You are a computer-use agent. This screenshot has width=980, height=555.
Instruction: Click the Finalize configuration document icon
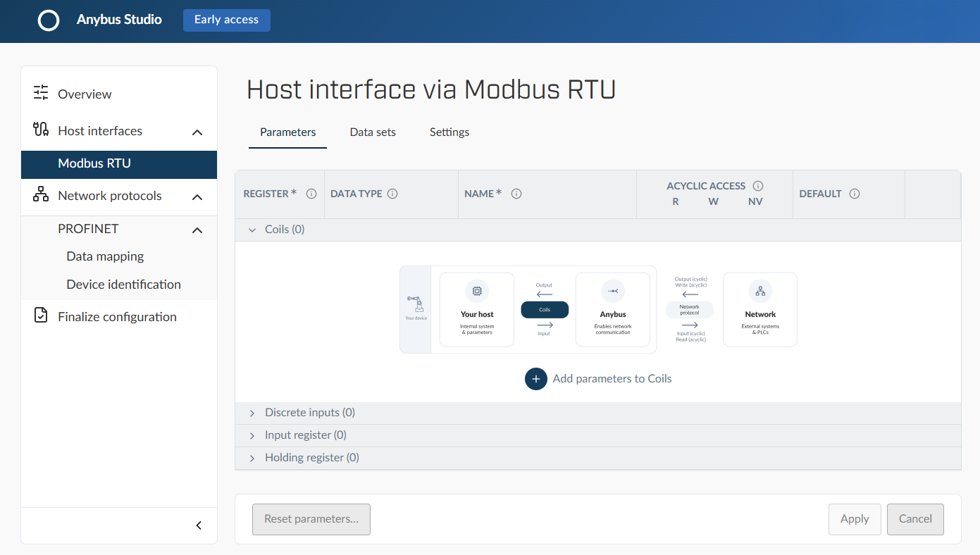pyautogui.click(x=41, y=316)
